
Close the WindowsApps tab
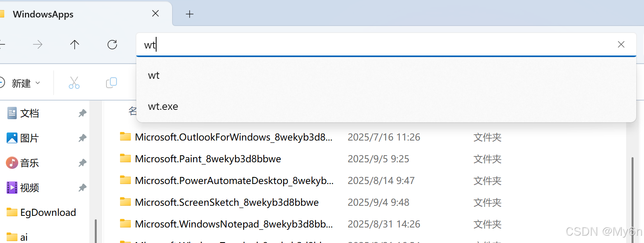[x=155, y=14]
